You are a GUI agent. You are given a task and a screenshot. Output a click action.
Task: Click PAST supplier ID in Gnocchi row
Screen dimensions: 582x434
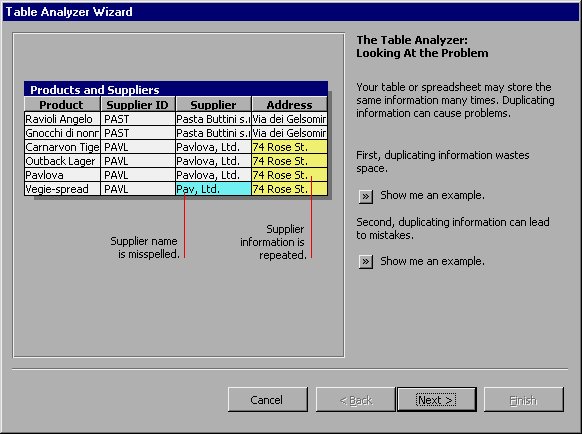pos(138,133)
